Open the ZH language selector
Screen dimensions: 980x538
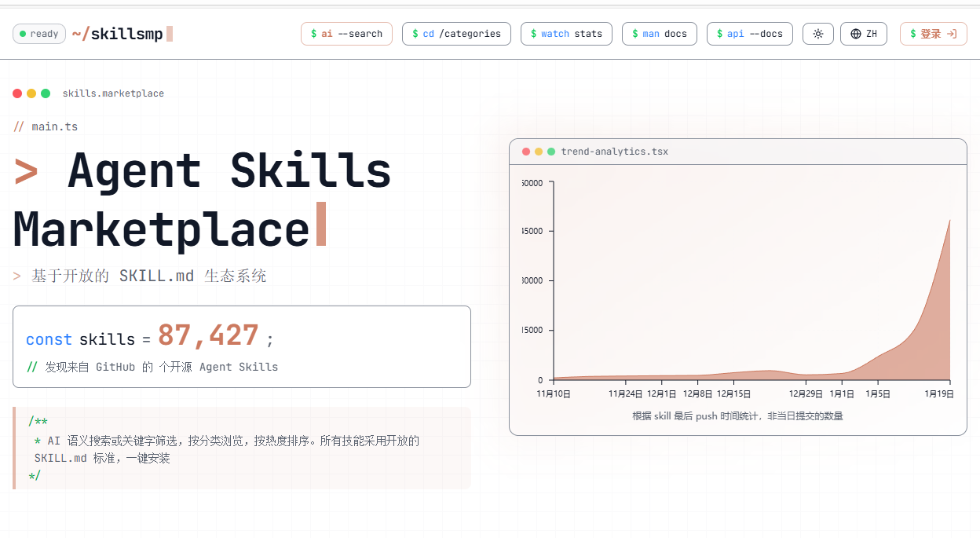click(x=863, y=34)
